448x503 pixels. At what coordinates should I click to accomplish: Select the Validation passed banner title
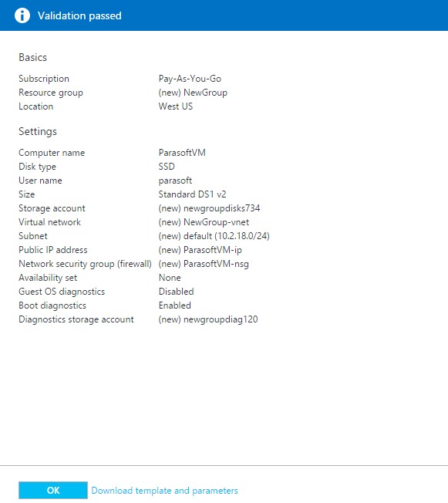click(79, 15)
